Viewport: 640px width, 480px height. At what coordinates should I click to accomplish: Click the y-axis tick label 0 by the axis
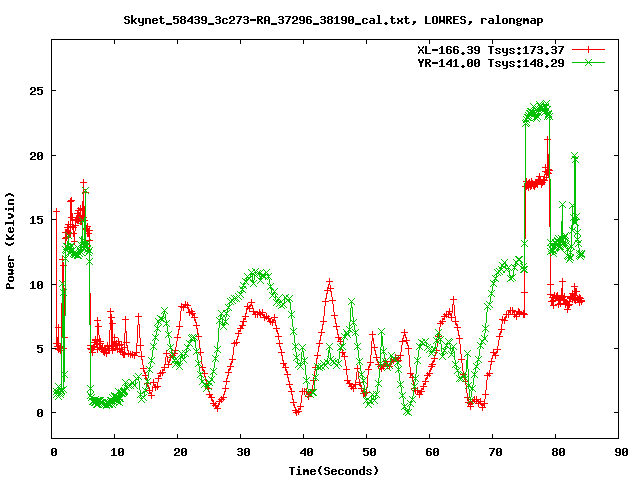point(40,413)
